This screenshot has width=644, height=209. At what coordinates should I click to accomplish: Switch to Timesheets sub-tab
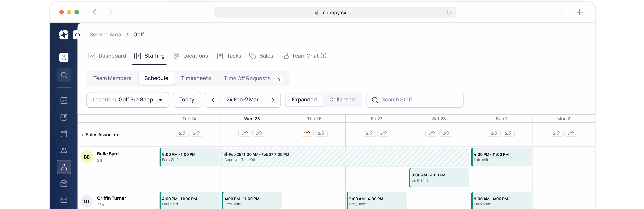(196, 78)
